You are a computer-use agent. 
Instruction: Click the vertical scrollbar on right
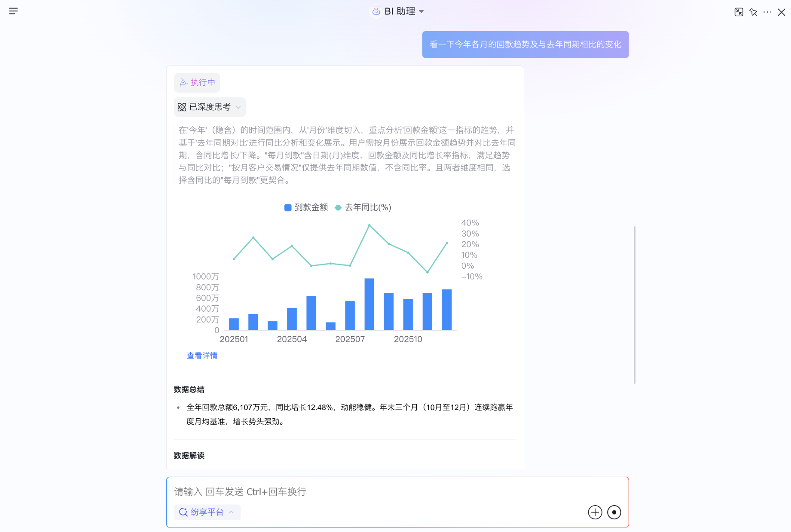(x=634, y=305)
